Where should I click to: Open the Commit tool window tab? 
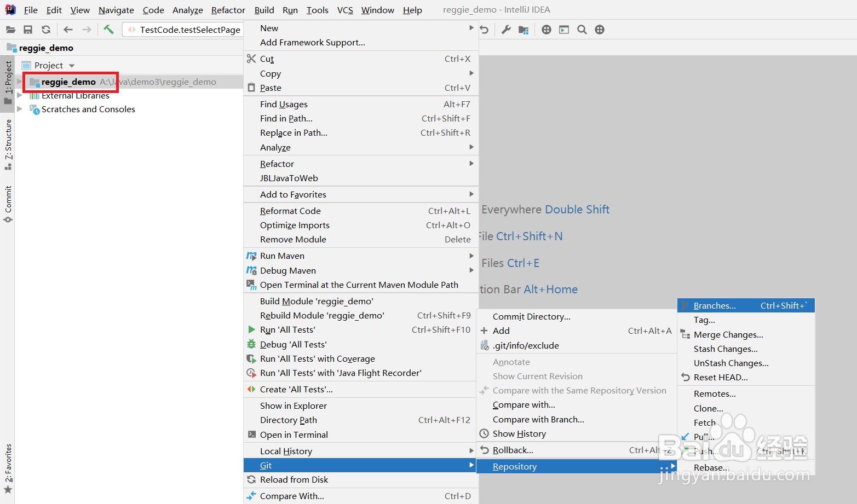[x=8, y=204]
